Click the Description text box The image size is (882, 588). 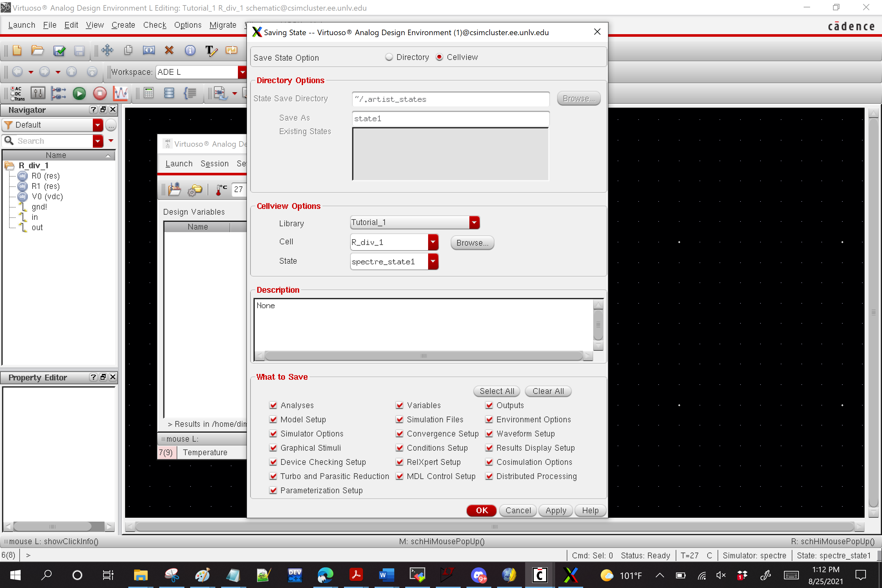(423, 324)
